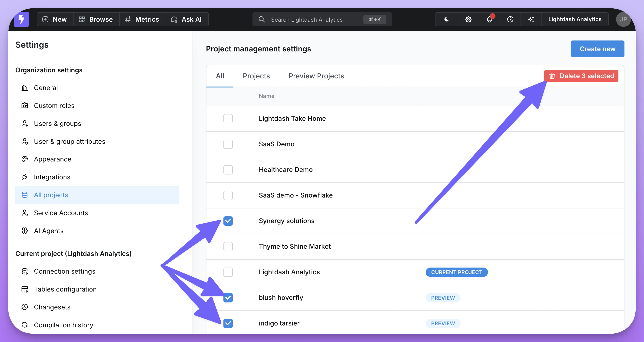Open the Browse menu in navbar
This screenshot has height=342, width=644.
tap(96, 19)
